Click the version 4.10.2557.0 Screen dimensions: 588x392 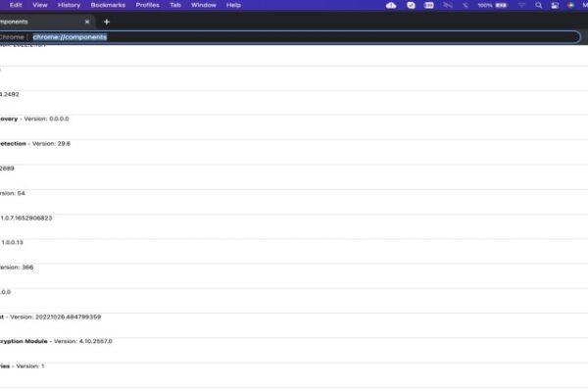tap(96, 341)
